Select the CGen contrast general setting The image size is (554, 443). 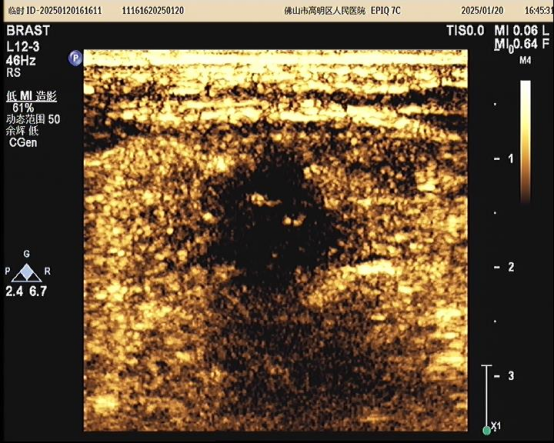(x=23, y=143)
